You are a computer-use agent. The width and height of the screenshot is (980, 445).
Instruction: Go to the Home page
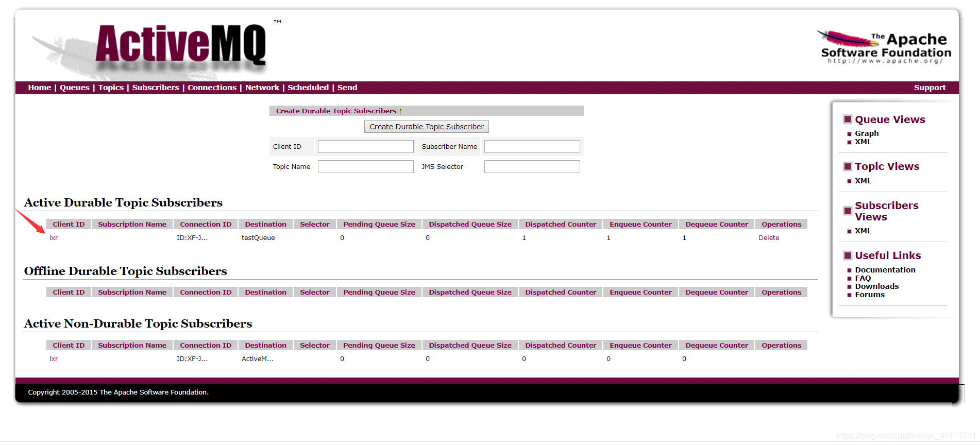point(40,88)
